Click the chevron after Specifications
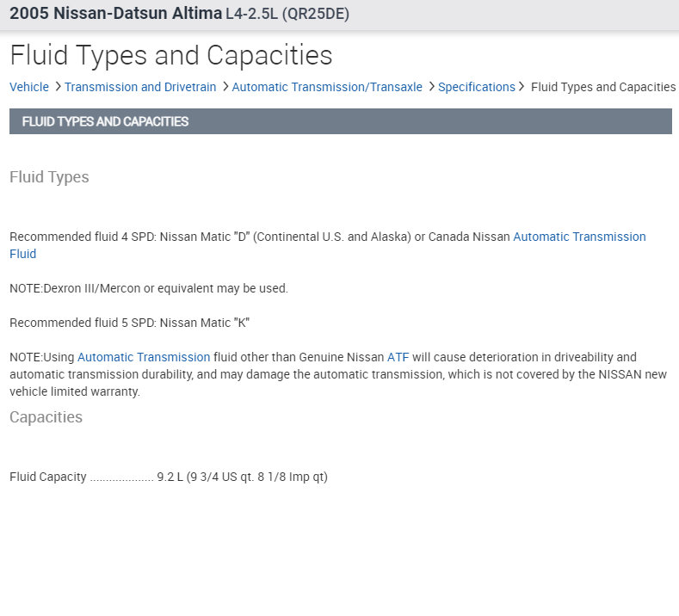Screen dimensions: 679x616 tap(522, 87)
